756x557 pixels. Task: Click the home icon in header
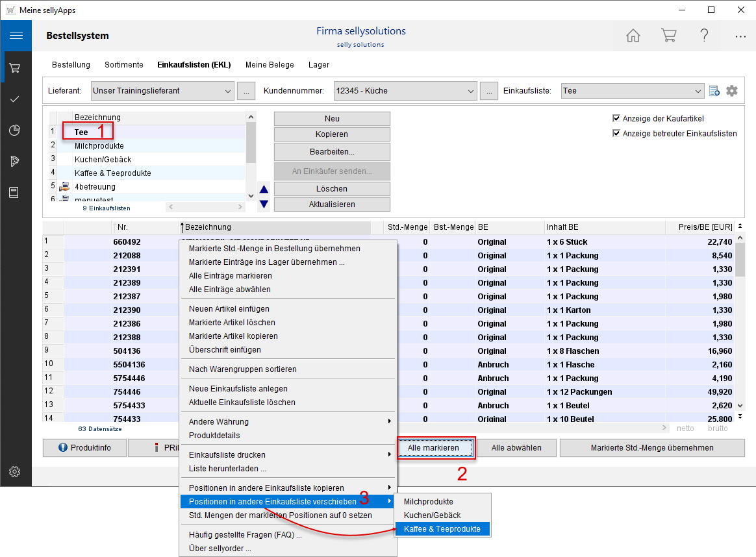pos(633,36)
